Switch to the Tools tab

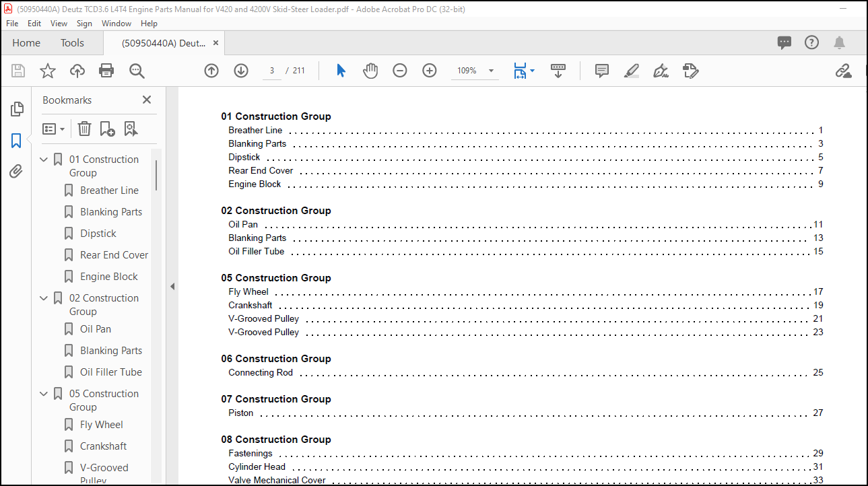(73, 42)
